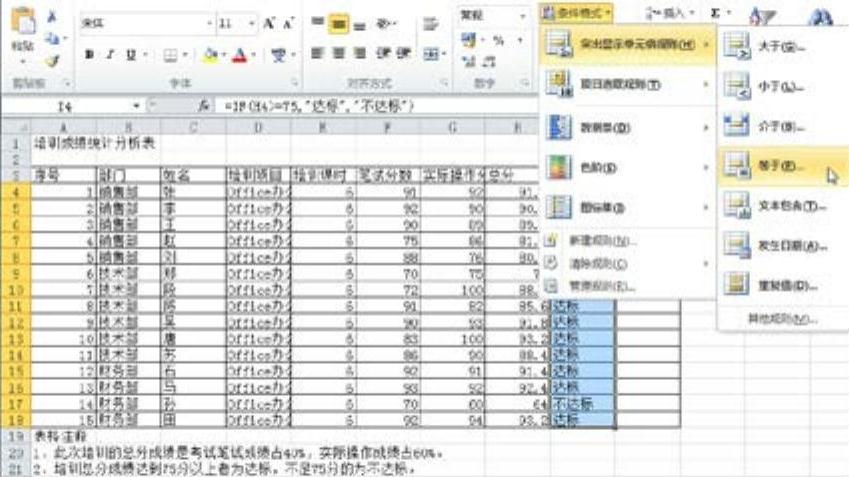Screen dimensions: 849x477
Task: Open the Conditional Formatting (条件格式) dropdown button
Action: point(576,13)
